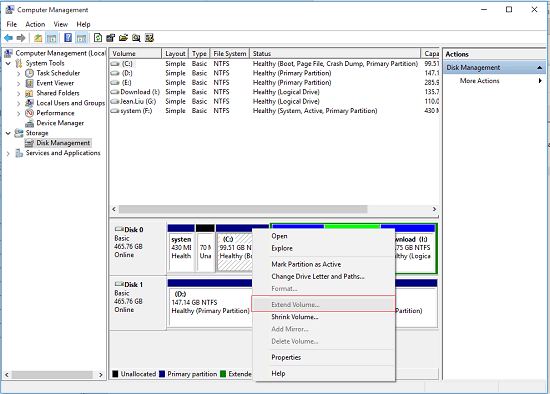Screen dimensions: 550x394
Task: Select Shared Folders in the tree
Action: coord(58,93)
